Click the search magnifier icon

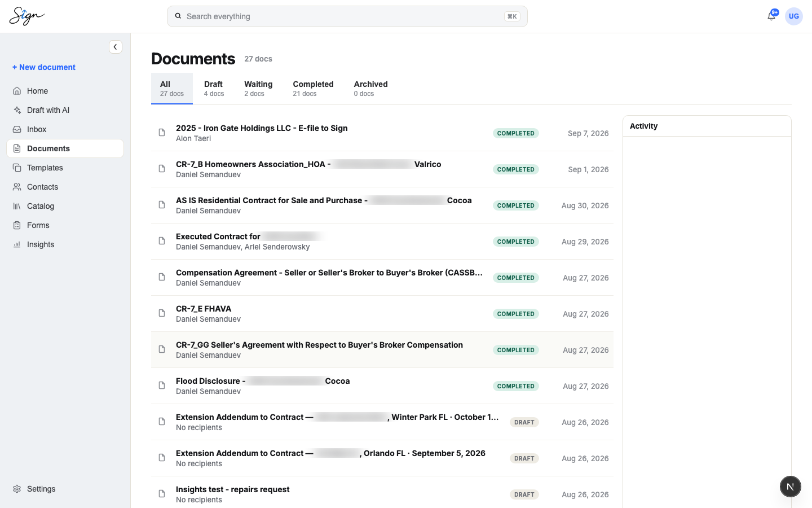click(x=178, y=16)
